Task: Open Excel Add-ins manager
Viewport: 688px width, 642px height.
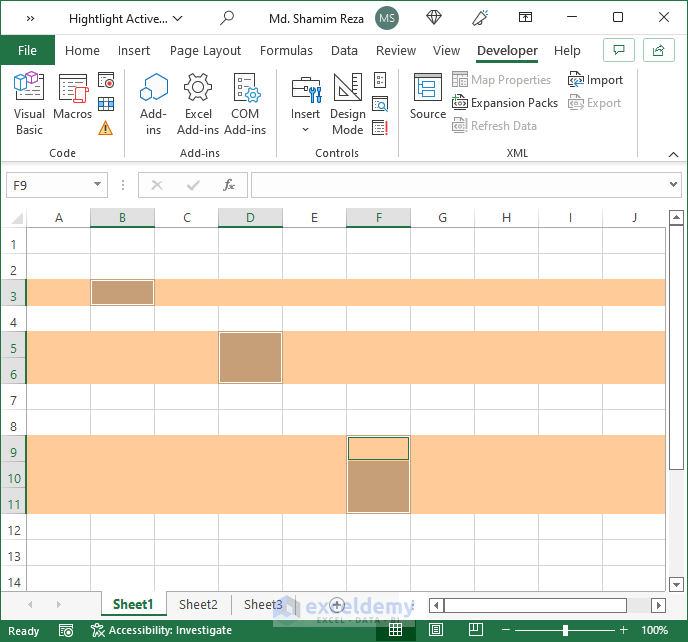Action: 198,104
